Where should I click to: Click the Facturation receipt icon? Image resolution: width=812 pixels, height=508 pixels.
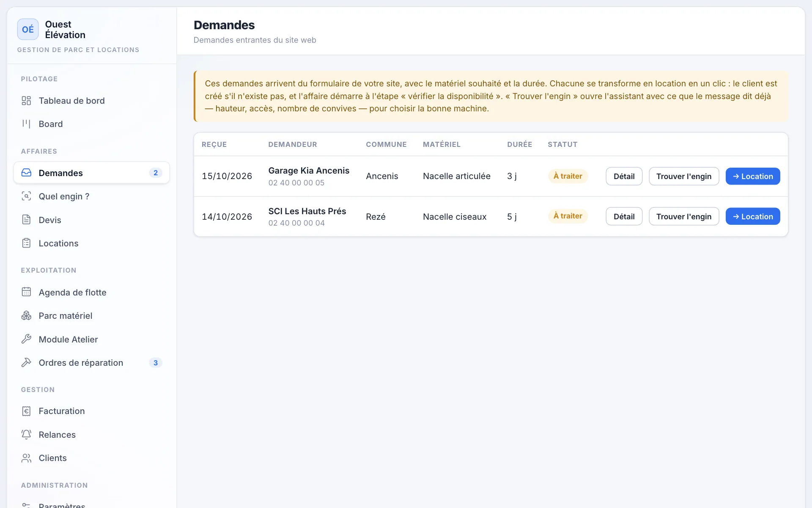[26, 411]
